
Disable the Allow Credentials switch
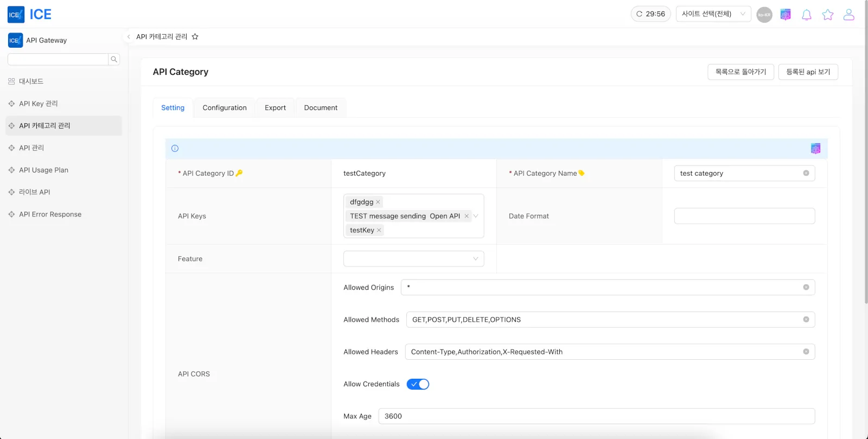point(418,384)
